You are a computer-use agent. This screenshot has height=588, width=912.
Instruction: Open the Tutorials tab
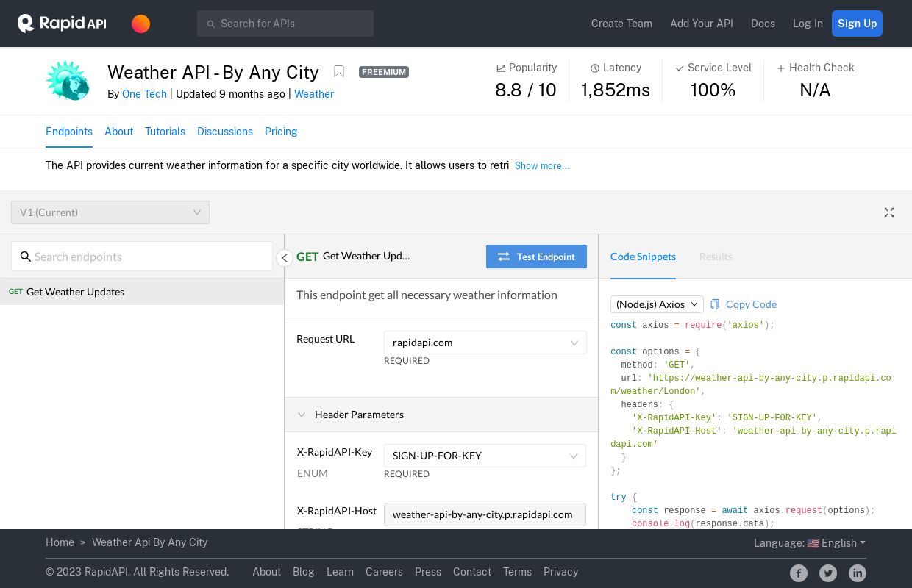point(165,132)
